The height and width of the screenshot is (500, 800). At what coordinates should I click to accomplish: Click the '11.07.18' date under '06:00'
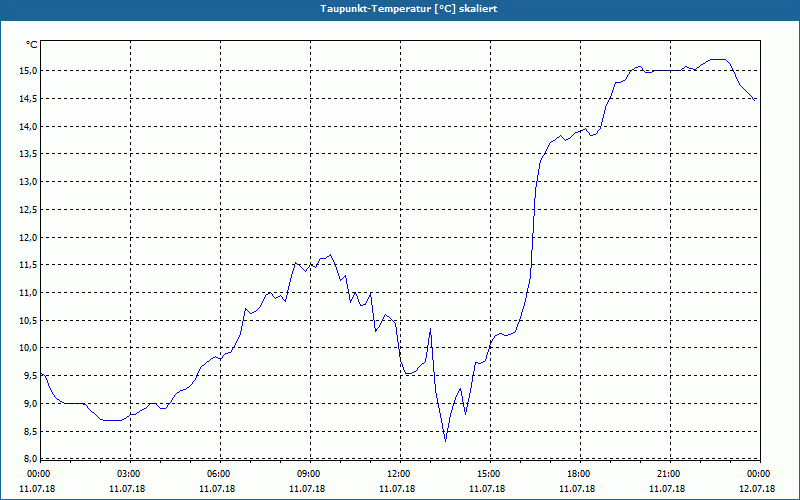[x=217, y=489]
